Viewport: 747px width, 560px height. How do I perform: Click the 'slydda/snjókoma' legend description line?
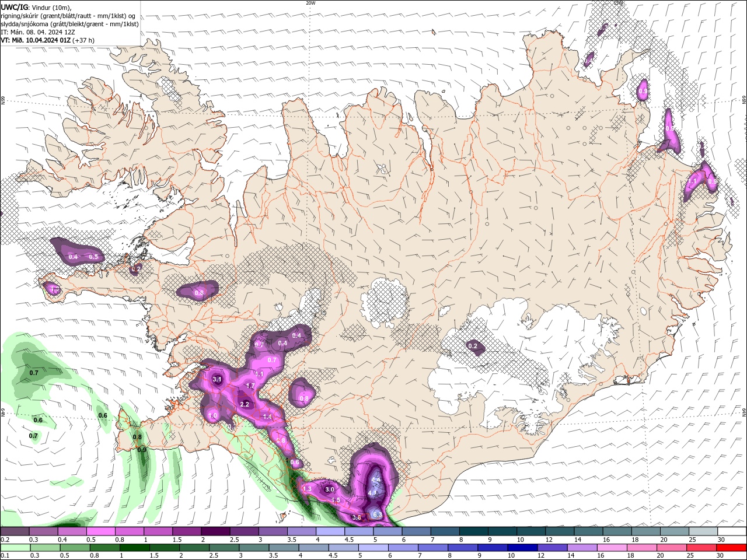tap(70, 24)
